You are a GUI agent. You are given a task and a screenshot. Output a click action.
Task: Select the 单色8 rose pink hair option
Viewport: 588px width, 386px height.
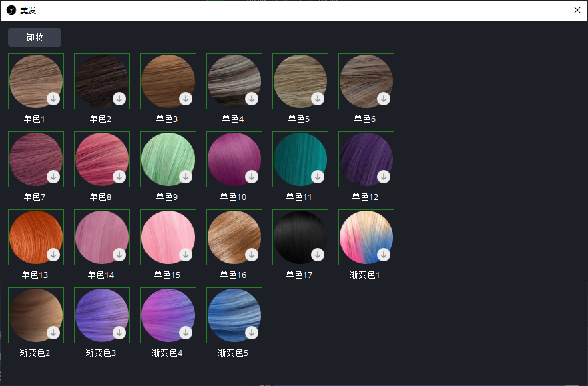(x=101, y=159)
